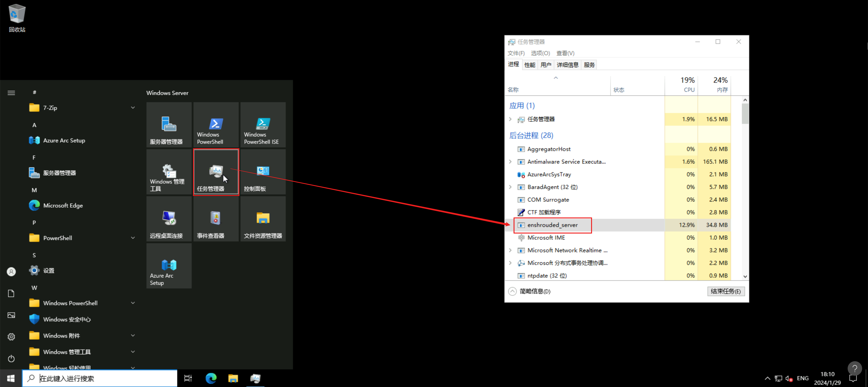The height and width of the screenshot is (387, 868).
Task: Click the taskbar search input field
Action: point(100,378)
